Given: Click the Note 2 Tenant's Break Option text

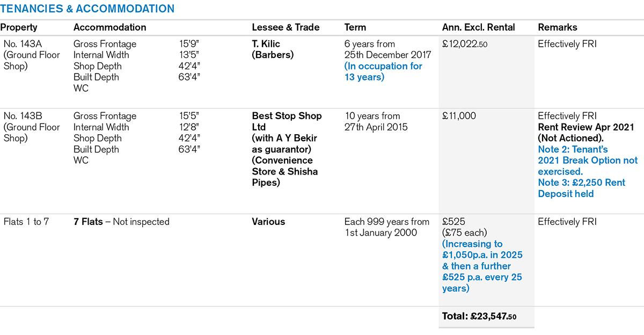Looking at the screenshot, I should pyautogui.click(x=587, y=160).
